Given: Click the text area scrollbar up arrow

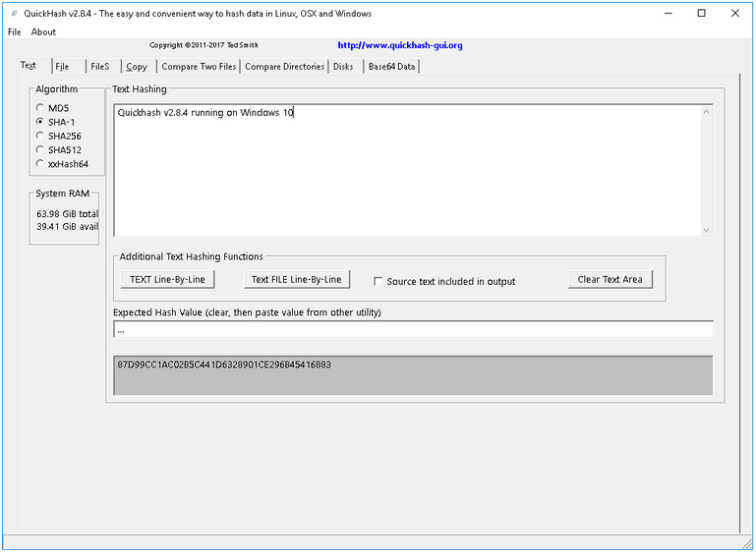Looking at the screenshot, I should (706, 112).
